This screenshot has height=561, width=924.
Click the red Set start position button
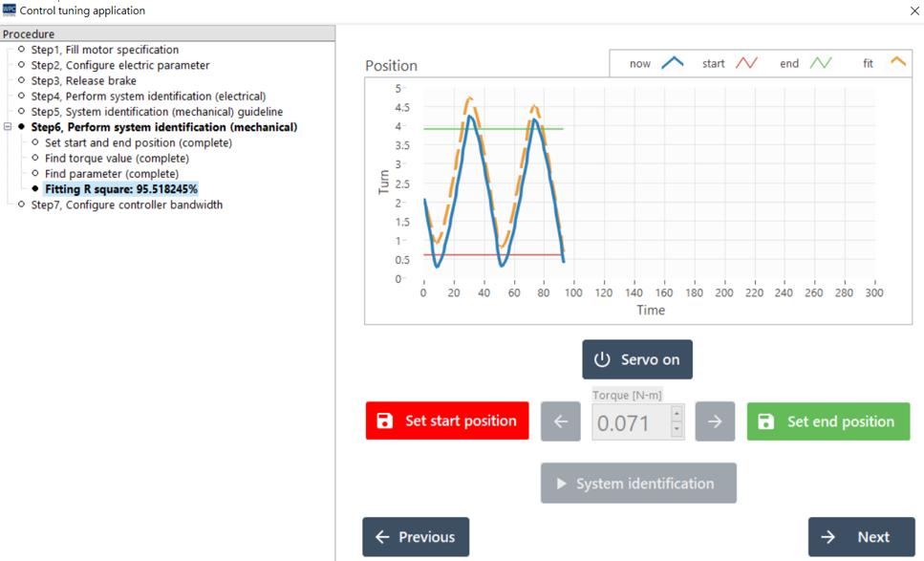[x=447, y=421]
